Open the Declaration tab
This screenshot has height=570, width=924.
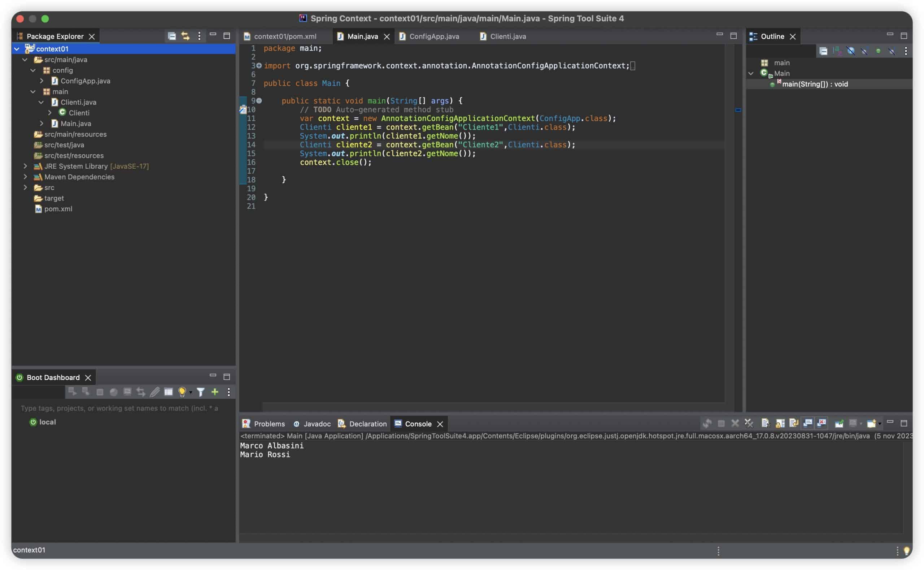click(362, 424)
